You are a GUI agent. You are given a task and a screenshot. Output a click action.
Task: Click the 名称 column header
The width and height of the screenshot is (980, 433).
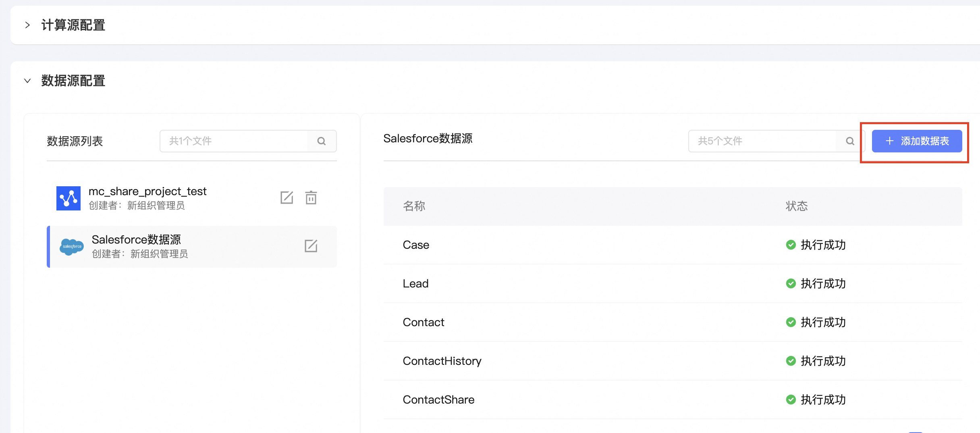414,206
